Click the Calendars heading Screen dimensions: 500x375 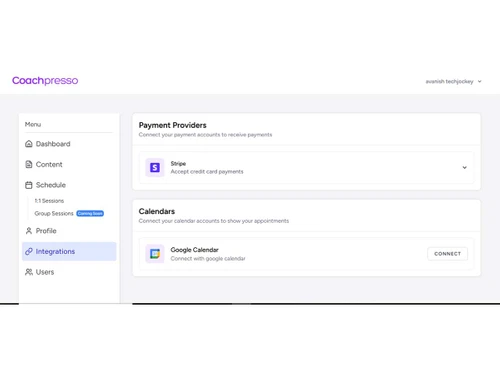click(157, 211)
